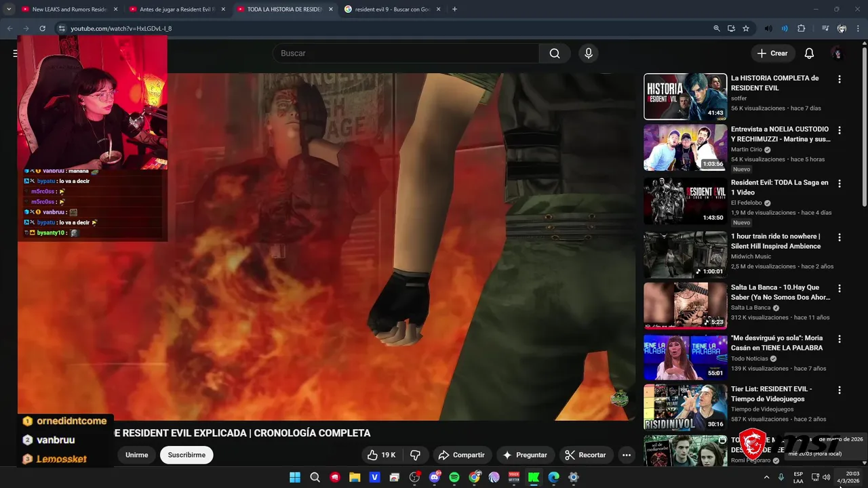This screenshot has height=488, width=868.
Task: Dislike the video
Action: [416, 455]
